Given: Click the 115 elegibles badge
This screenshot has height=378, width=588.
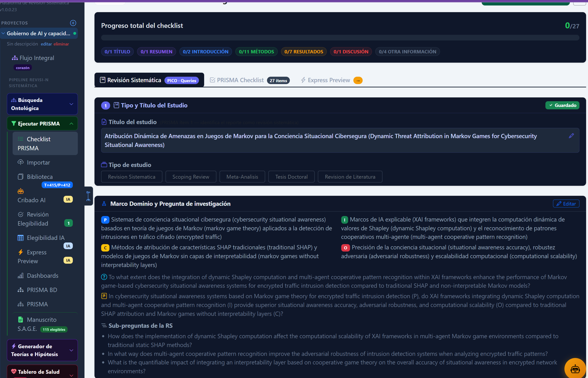Looking at the screenshot, I should [x=54, y=329].
